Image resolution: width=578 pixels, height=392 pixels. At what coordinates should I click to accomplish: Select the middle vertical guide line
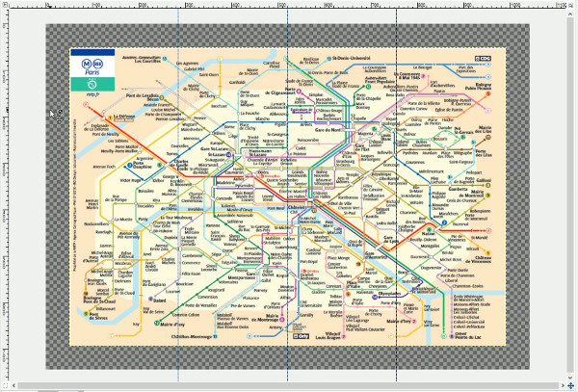point(287,196)
